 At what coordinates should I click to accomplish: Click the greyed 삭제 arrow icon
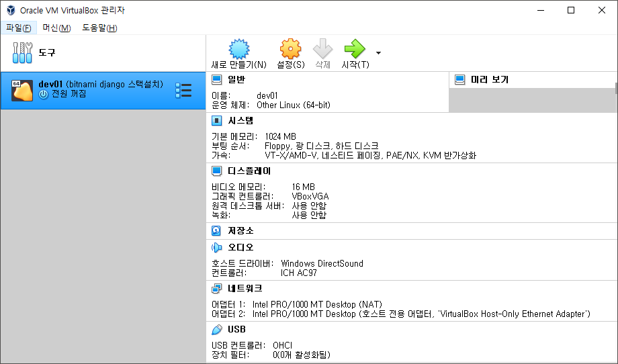pos(323,49)
